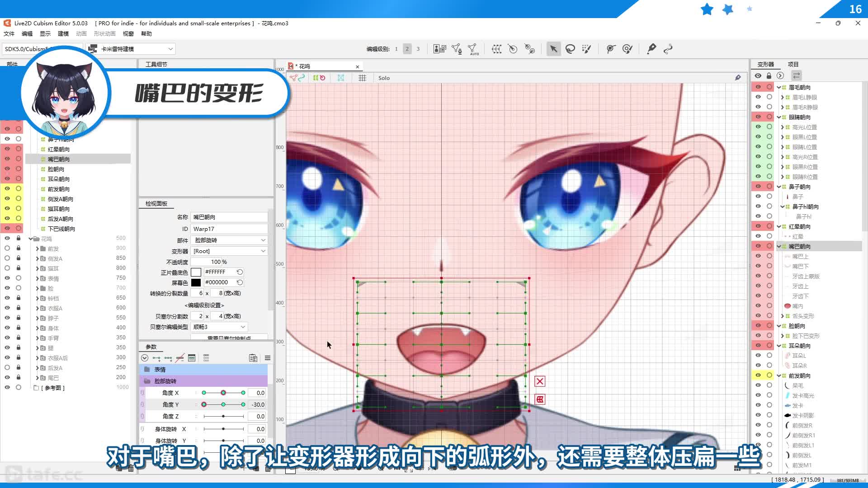Click the red X handle beside the deformer
The image size is (868, 488).
540,381
